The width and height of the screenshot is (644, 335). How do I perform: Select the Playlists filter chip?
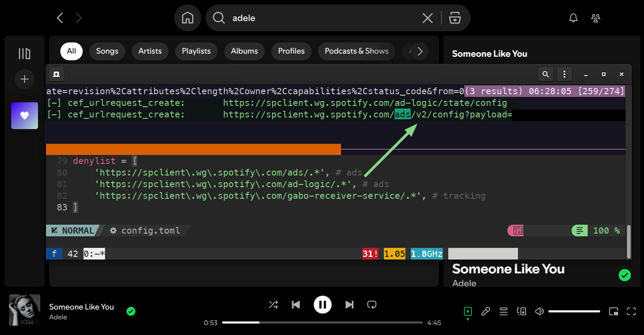coord(196,51)
